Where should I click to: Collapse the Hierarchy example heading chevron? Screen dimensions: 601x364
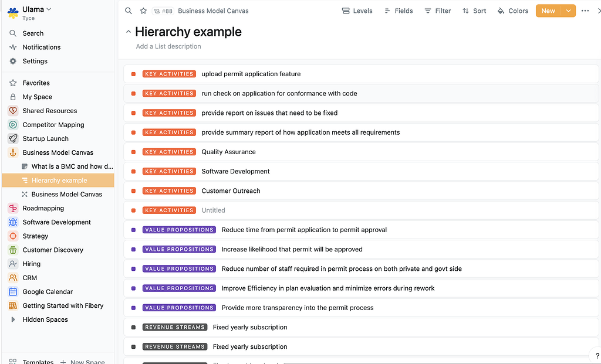(129, 32)
